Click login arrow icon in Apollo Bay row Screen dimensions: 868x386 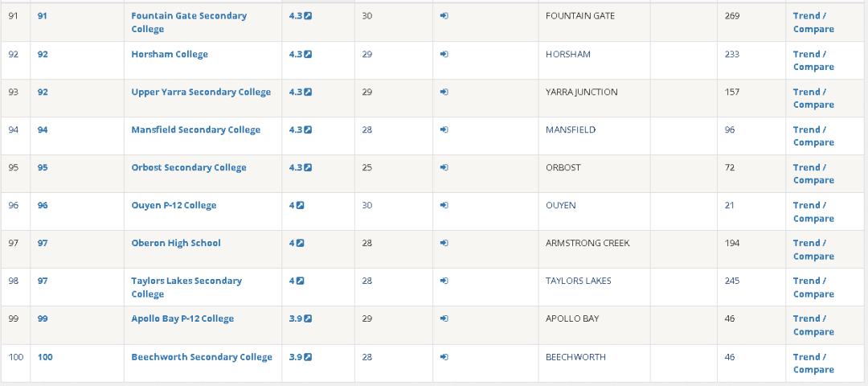click(444, 318)
